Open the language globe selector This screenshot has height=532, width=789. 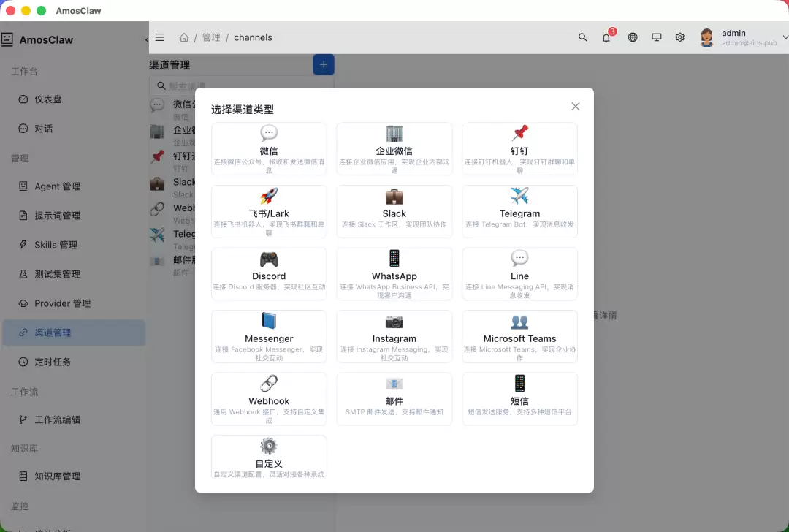[x=633, y=37]
